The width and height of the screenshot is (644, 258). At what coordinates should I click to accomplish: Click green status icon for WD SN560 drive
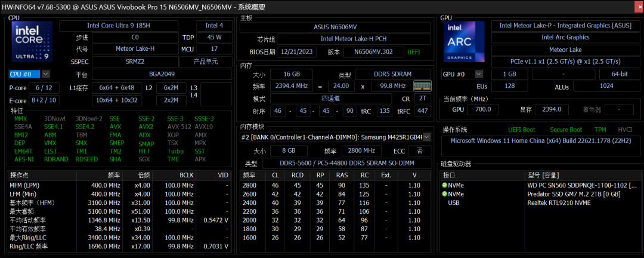[444, 185]
